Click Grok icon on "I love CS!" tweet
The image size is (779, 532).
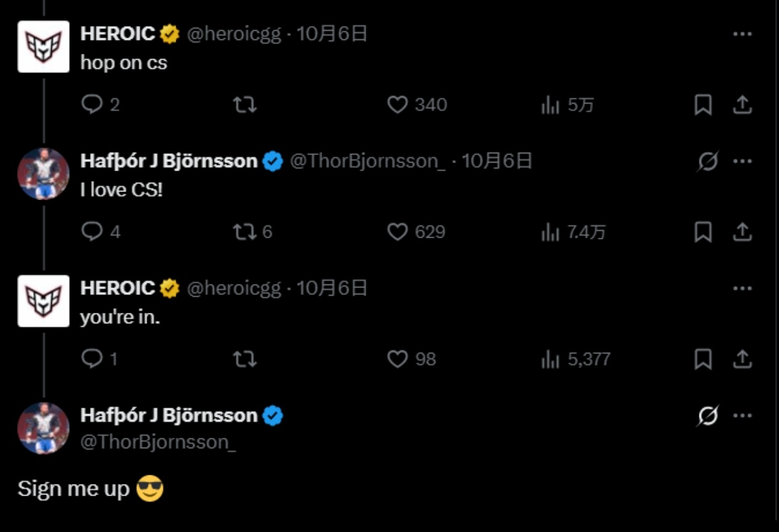[x=708, y=161]
